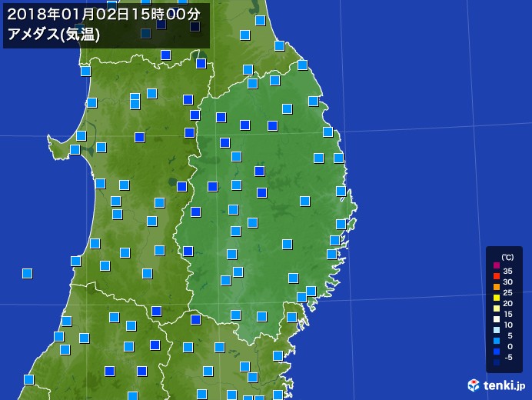
Task: Click the legend value 35
Action: [507, 271]
